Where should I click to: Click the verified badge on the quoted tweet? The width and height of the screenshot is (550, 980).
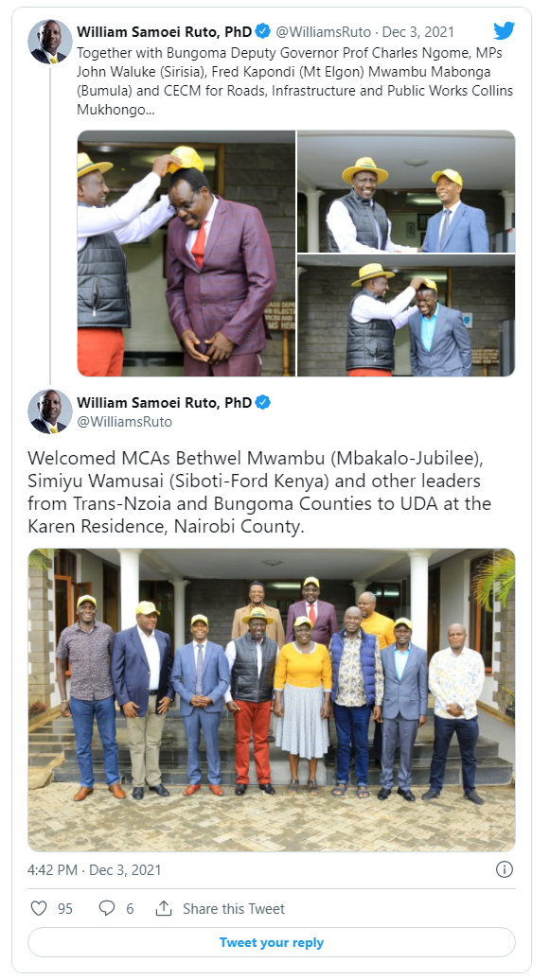click(263, 31)
